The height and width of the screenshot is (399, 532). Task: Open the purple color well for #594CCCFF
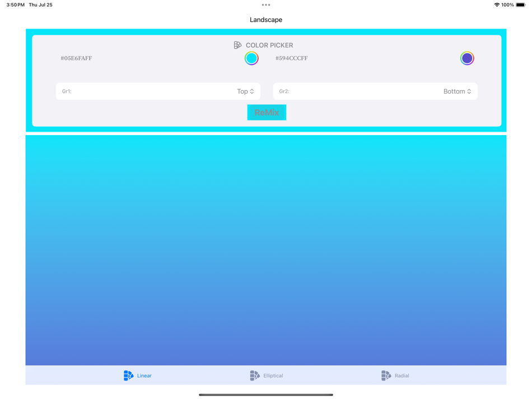[x=467, y=58]
